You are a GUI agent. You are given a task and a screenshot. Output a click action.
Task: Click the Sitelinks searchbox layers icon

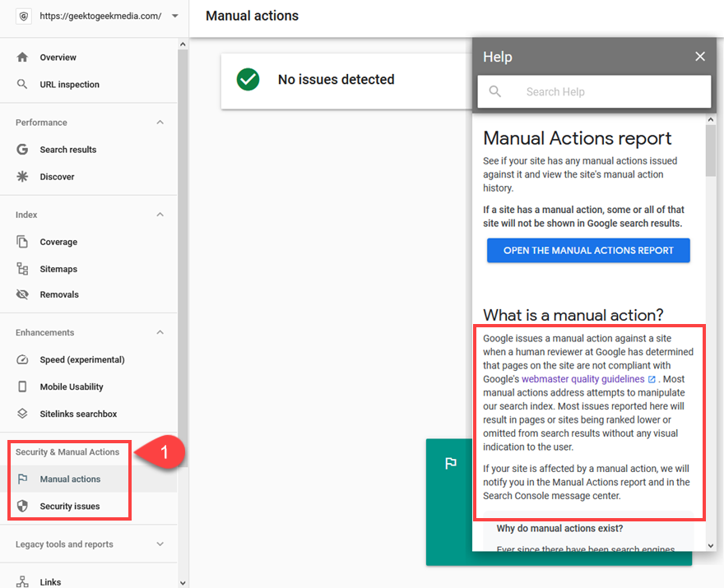[x=22, y=414]
